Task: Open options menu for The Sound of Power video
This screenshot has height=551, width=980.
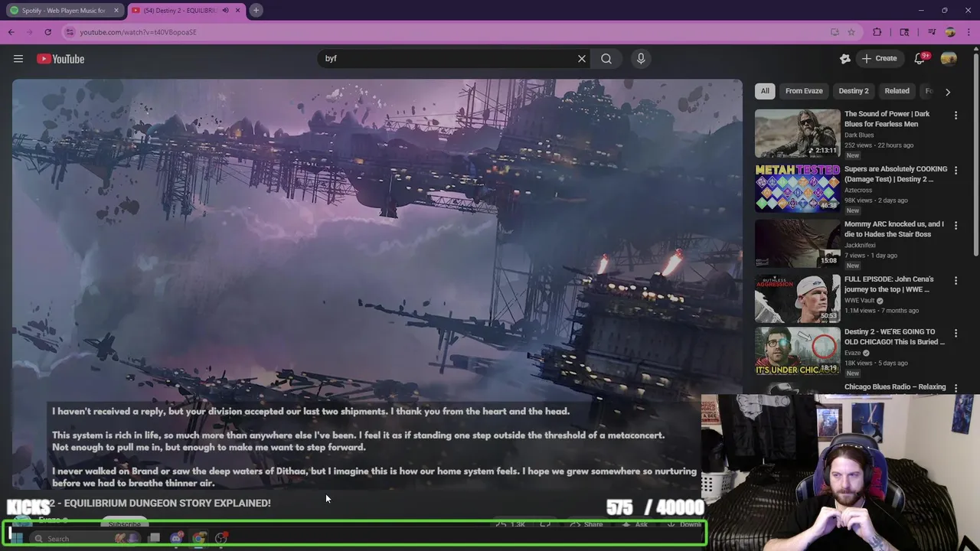Action: [x=955, y=116]
